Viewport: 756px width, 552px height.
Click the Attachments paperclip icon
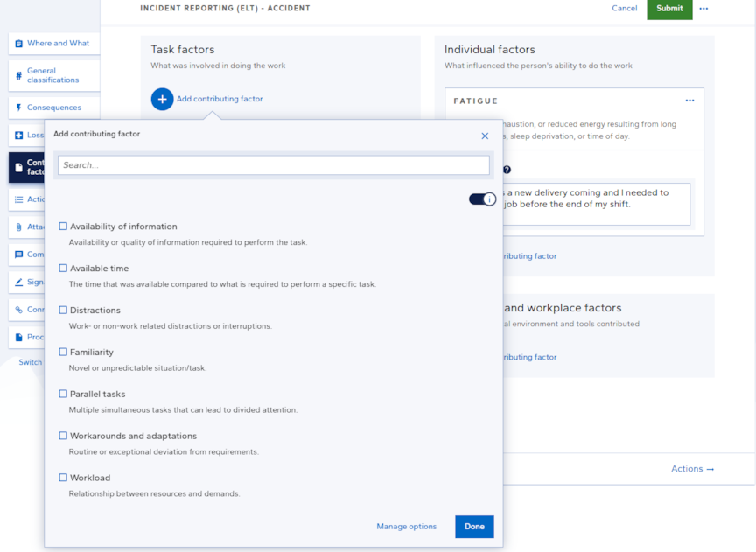click(19, 227)
